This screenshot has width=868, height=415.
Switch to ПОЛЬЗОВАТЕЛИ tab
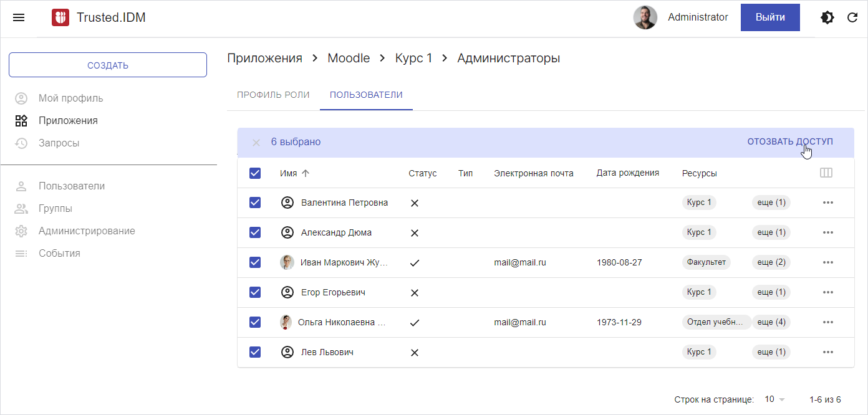coord(366,95)
